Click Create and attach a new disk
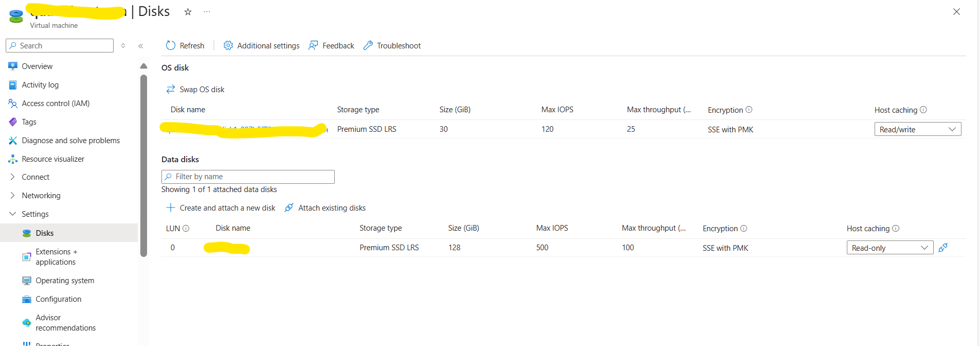The height and width of the screenshot is (346, 980). [x=227, y=208]
